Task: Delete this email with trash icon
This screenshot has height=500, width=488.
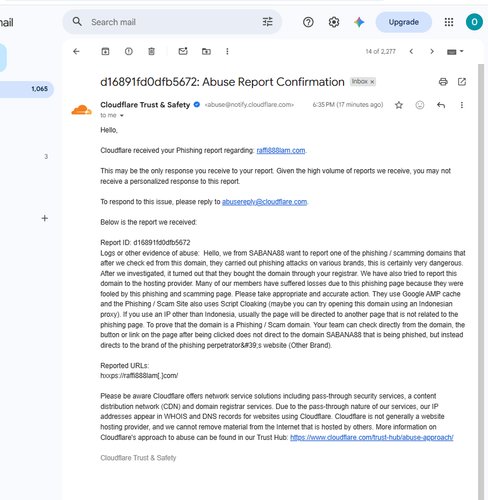Action: click(x=151, y=51)
